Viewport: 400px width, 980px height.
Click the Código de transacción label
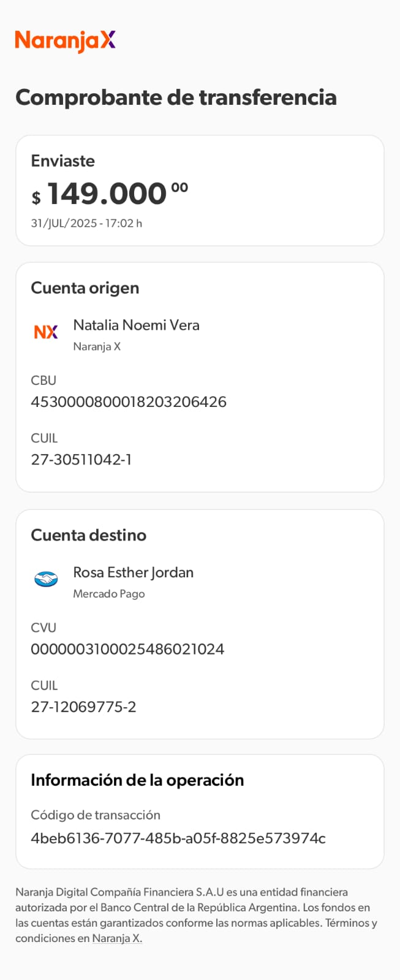pyautogui.click(x=96, y=815)
